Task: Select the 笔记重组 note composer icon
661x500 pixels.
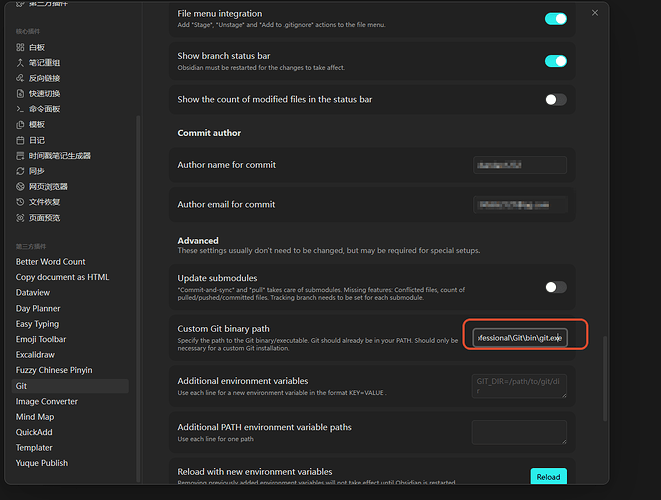Action: (20, 63)
